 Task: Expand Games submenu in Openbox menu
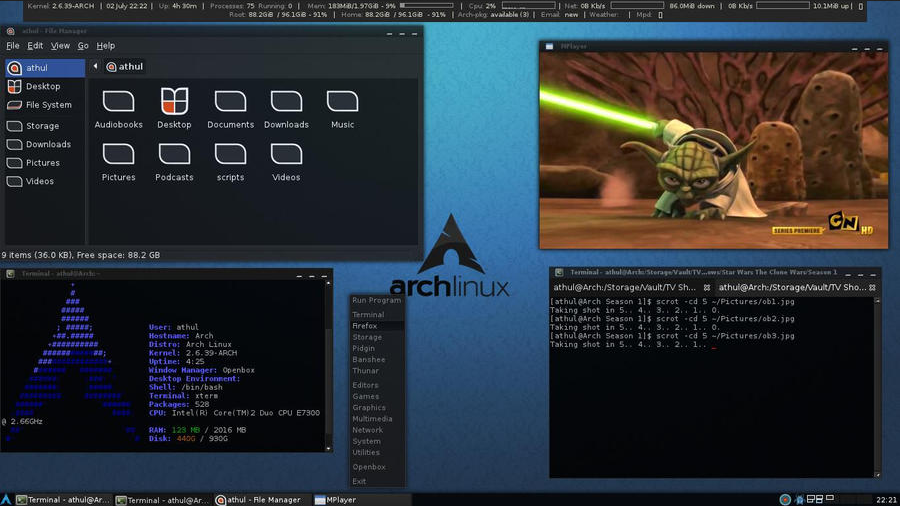pos(377,396)
